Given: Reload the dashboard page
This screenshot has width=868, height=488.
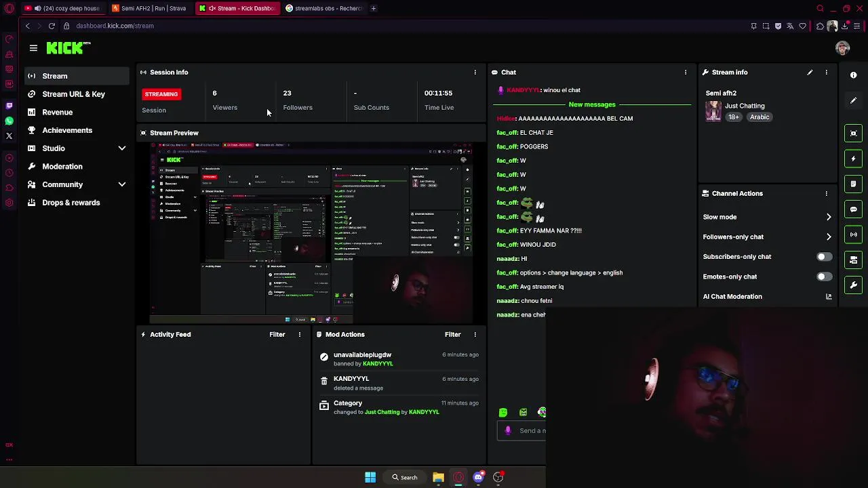Looking at the screenshot, I should tap(52, 26).
